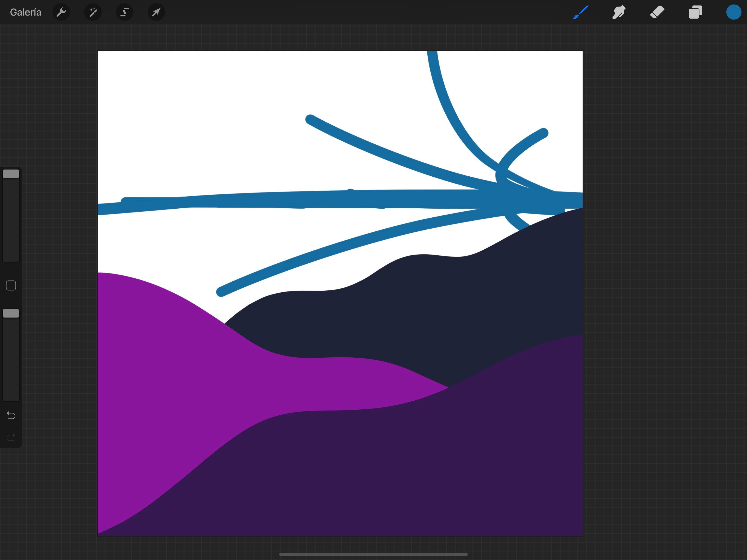Open the blue active color picker
747x560 pixels.
[734, 13]
